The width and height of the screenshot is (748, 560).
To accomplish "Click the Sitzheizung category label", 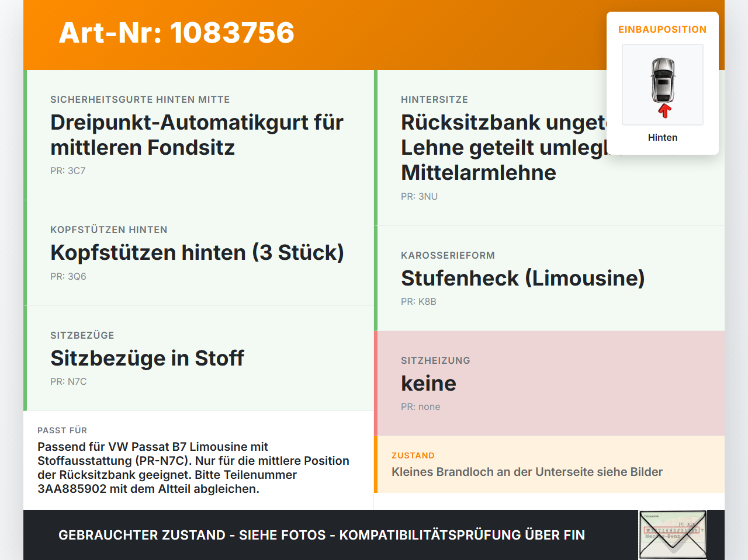I will pyautogui.click(x=435, y=360).
